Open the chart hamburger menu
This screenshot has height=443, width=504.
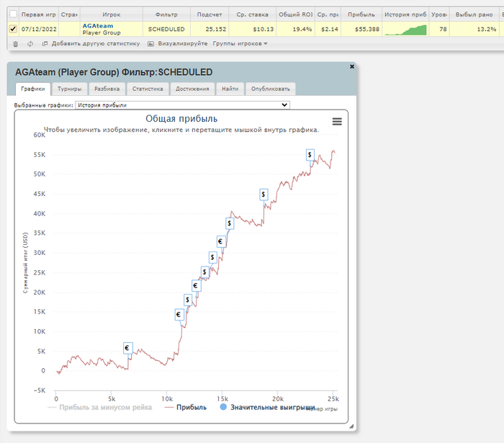pyautogui.click(x=337, y=122)
